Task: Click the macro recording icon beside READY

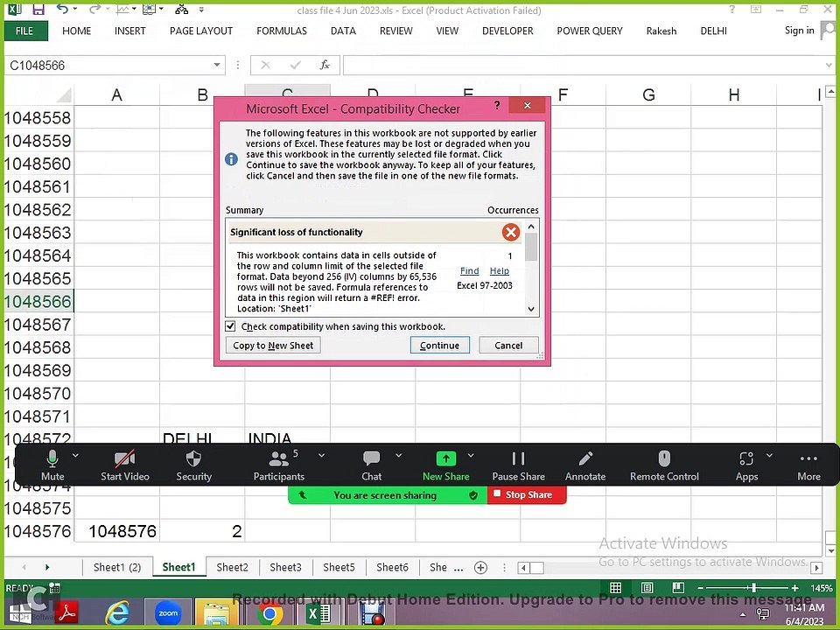Action: coord(54,588)
